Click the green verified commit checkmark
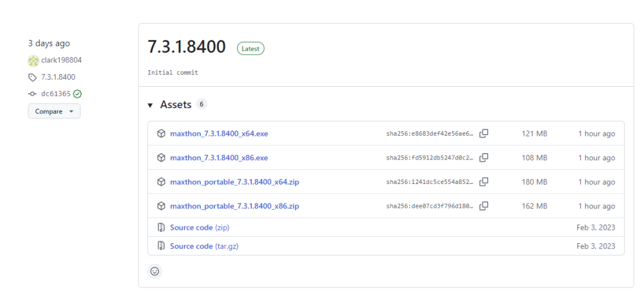The height and width of the screenshot is (296, 644). tap(77, 94)
